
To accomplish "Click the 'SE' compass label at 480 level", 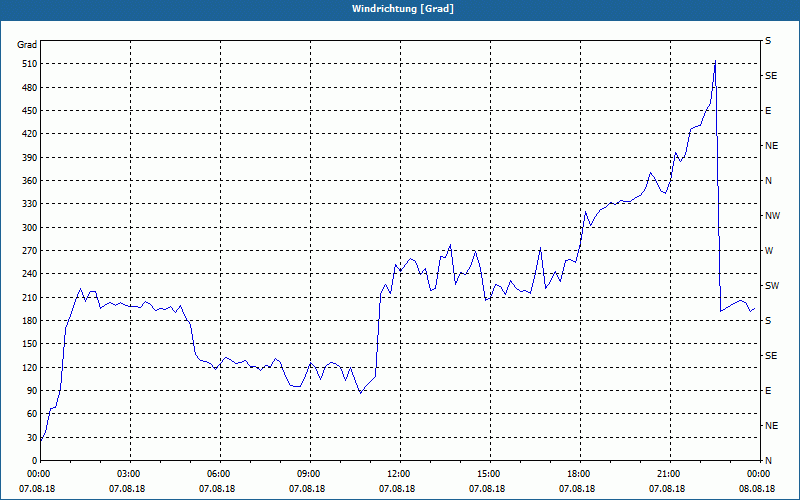I will pos(771,76).
